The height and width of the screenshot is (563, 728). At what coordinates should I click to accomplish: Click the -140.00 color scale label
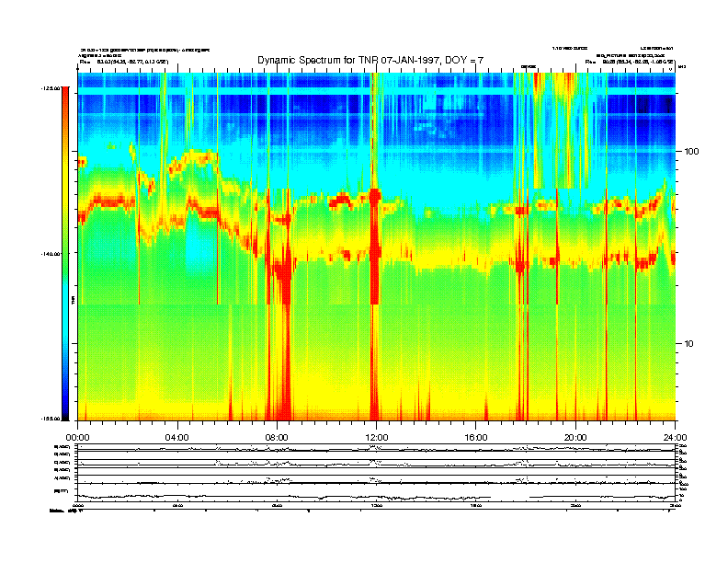pyautogui.click(x=51, y=254)
